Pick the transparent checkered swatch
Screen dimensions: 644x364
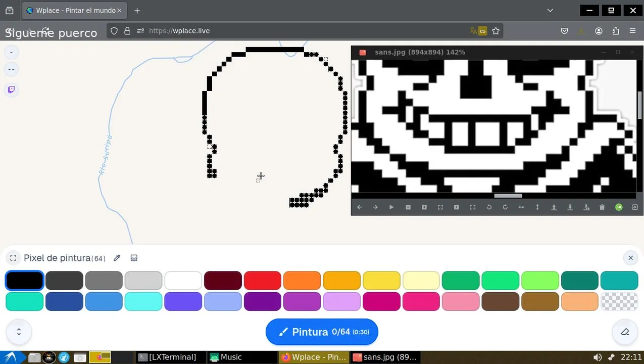[619, 301]
